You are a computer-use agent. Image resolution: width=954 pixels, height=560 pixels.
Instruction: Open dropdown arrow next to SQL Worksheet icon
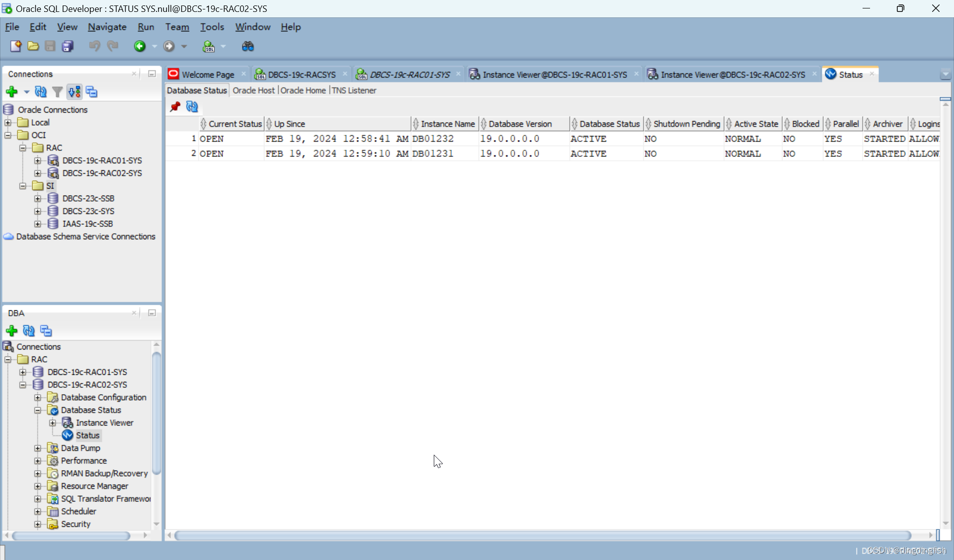click(224, 46)
